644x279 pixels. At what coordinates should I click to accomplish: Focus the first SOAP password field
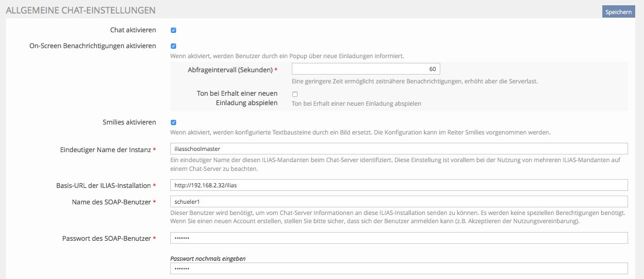(399, 238)
